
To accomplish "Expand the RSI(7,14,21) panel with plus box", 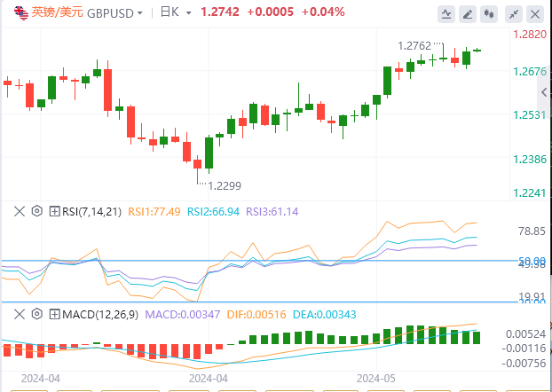I will point(54,211).
